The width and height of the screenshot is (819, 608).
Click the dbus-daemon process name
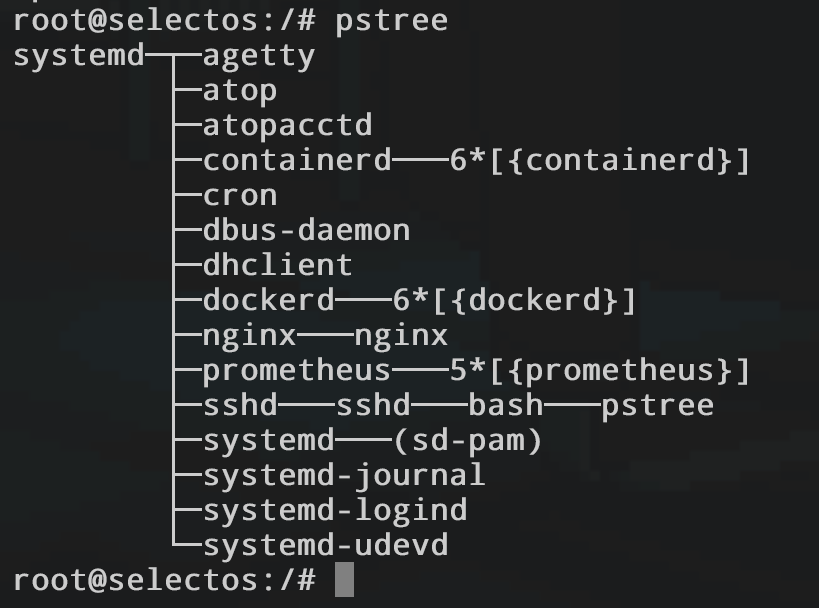306,230
